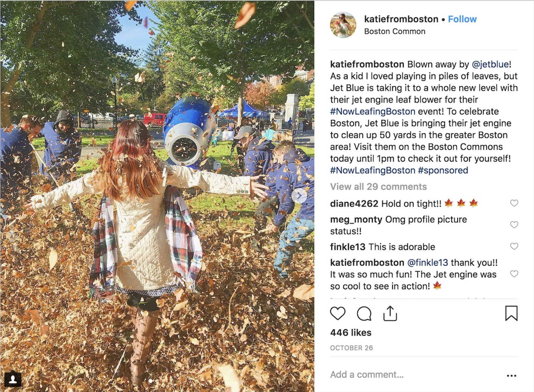Screen dimensions: 534x392
Task: Like katiefromboston's reply to finkle13
Action: point(514,274)
